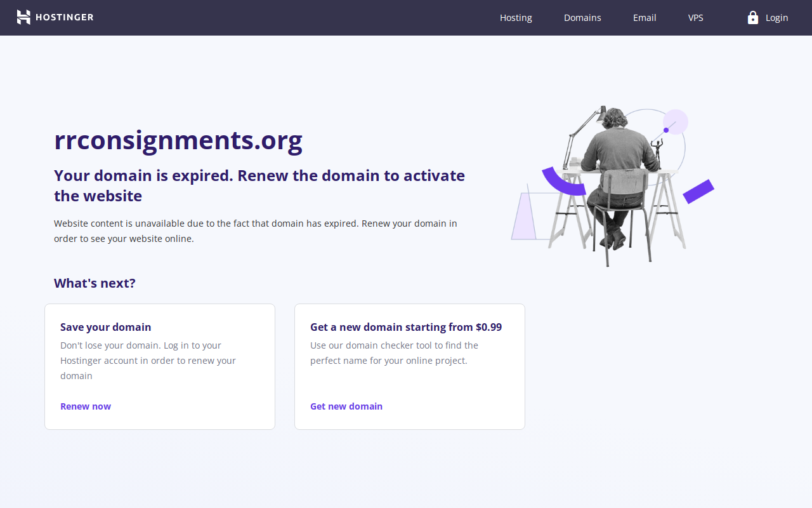Click the Login link

click(x=776, y=18)
